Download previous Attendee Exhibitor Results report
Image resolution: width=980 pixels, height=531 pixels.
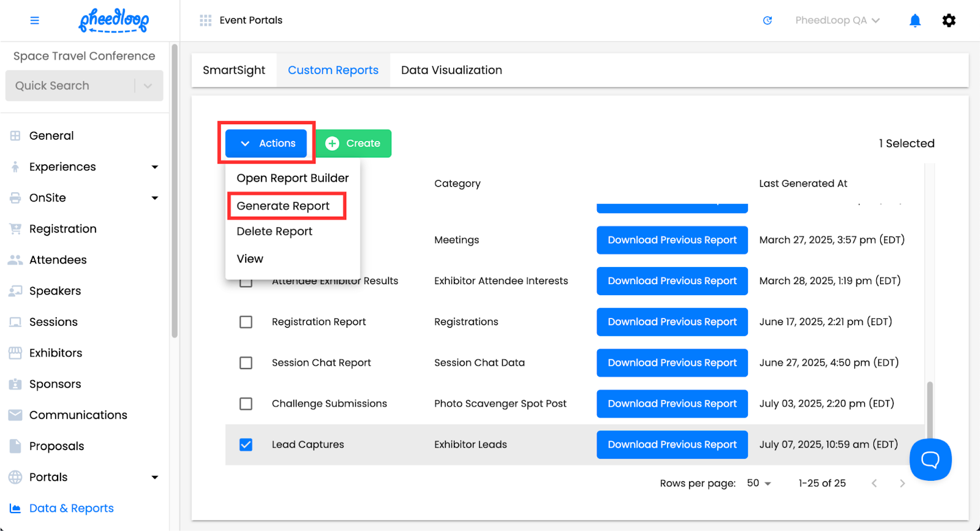(672, 281)
